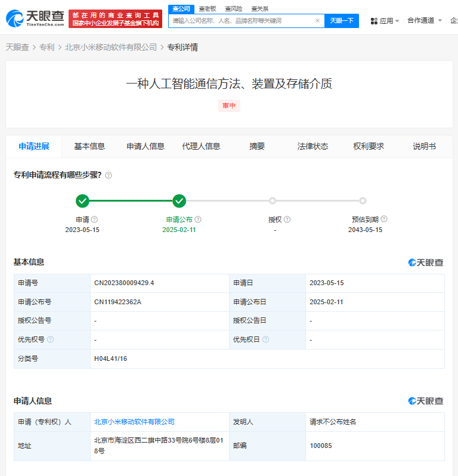Open 北京小米移动软件有限公司 applicant link

coord(134,422)
